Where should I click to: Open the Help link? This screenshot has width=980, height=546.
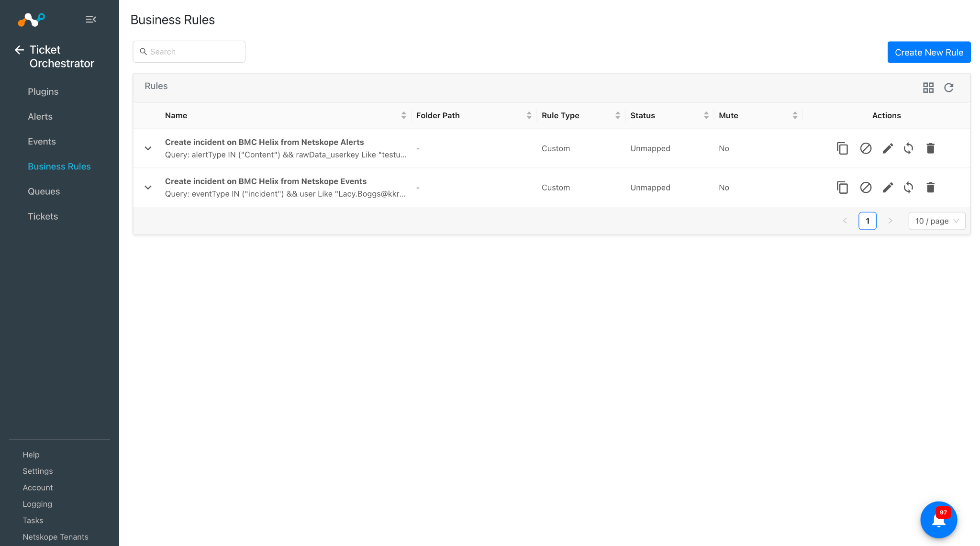pos(31,455)
